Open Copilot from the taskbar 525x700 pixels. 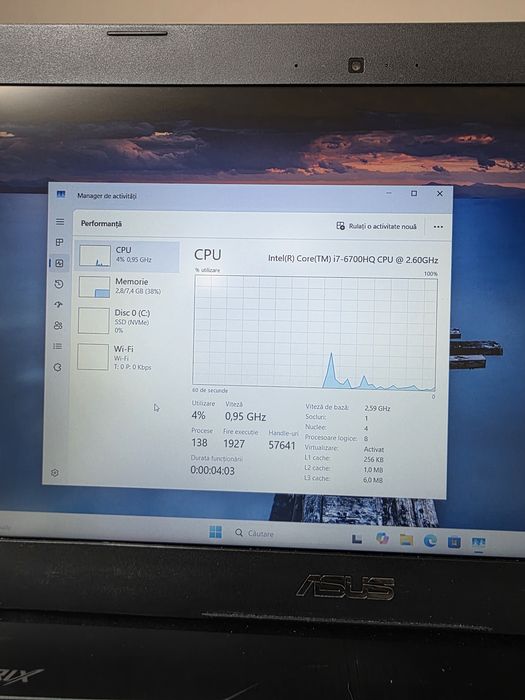pyautogui.click(x=382, y=538)
